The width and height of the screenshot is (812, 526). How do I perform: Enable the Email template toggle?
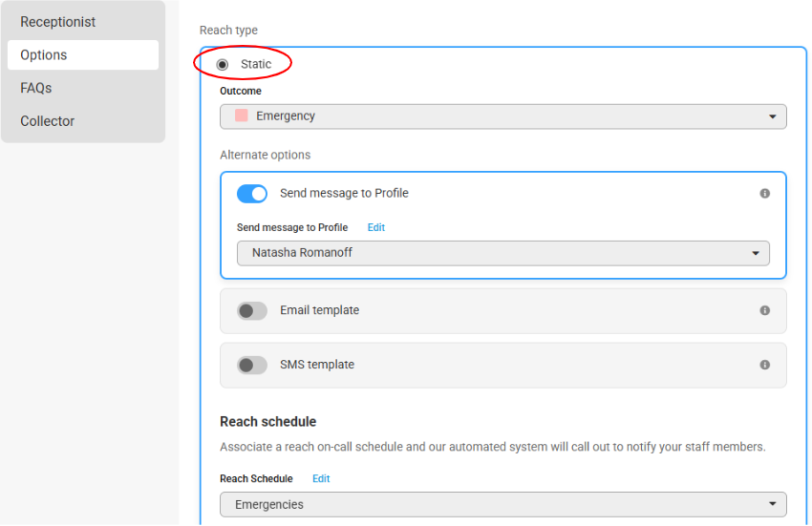pyautogui.click(x=251, y=310)
